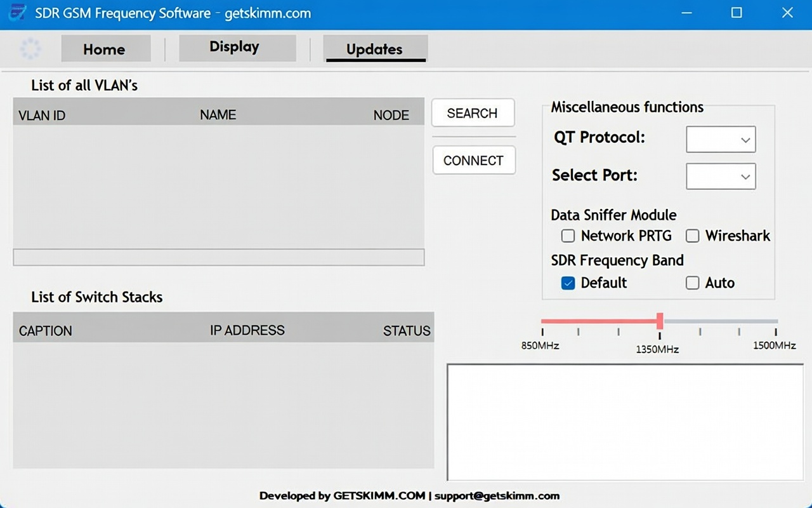Enable the Network PRTG checkbox
Screen dimensions: 812x508
[x=568, y=236]
